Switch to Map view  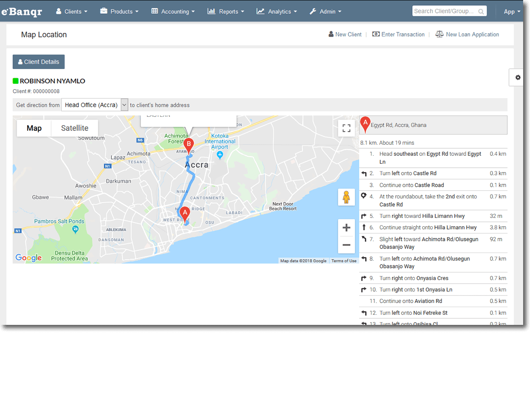[x=34, y=128]
